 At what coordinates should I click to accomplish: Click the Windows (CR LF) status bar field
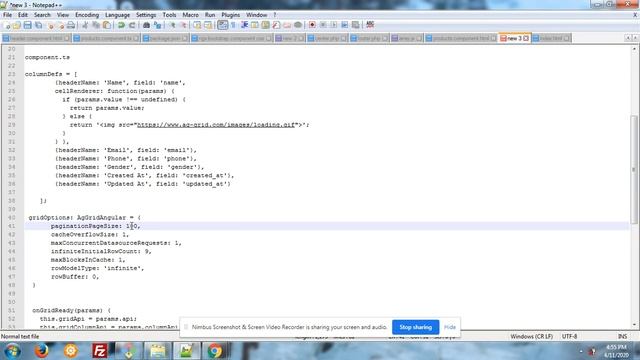coord(531,336)
